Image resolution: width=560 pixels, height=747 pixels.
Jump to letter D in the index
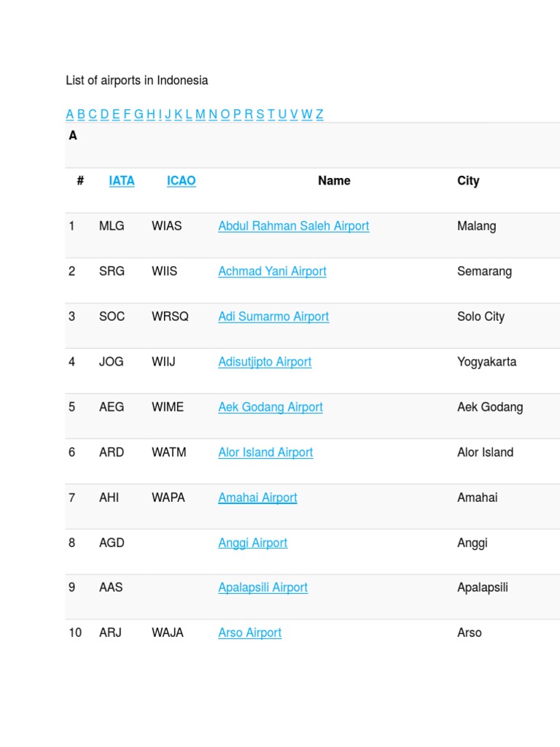tap(104, 115)
